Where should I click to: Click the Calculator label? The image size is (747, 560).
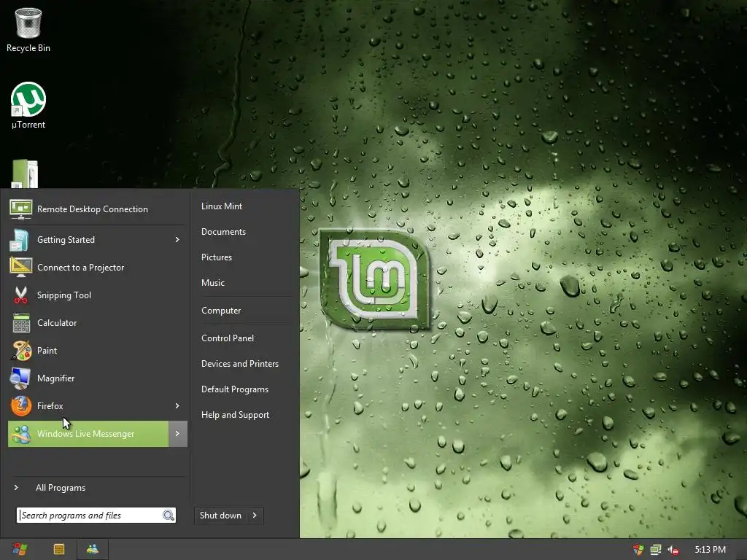57,323
